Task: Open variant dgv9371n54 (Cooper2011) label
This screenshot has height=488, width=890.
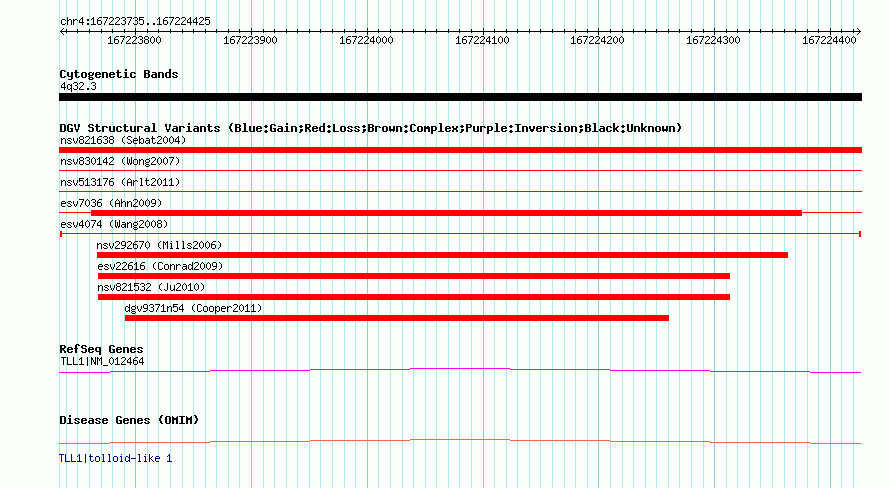Action: [x=194, y=308]
